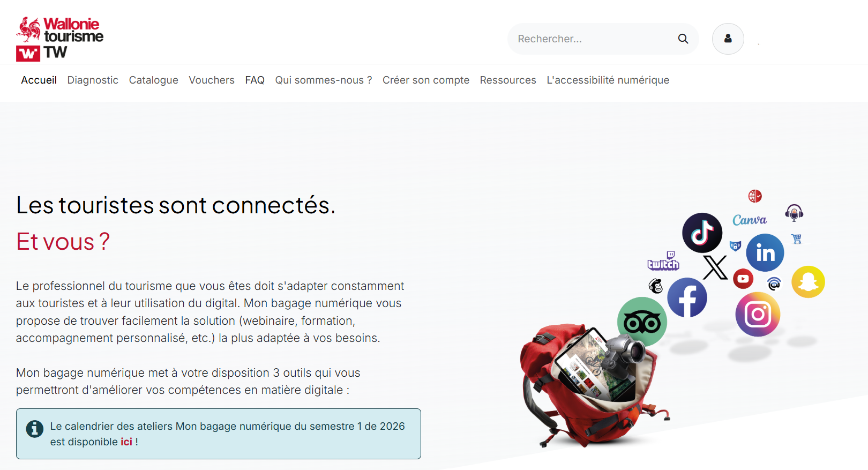This screenshot has width=868, height=470.
Task: Click the Facebook icon bubble
Action: click(x=687, y=297)
